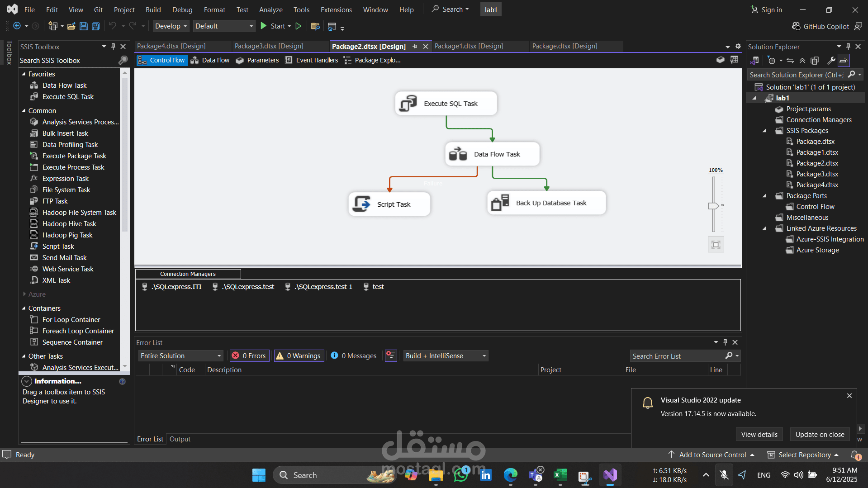Click the Update on close button
Image resolution: width=868 pixels, height=488 pixels.
(820, 435)
